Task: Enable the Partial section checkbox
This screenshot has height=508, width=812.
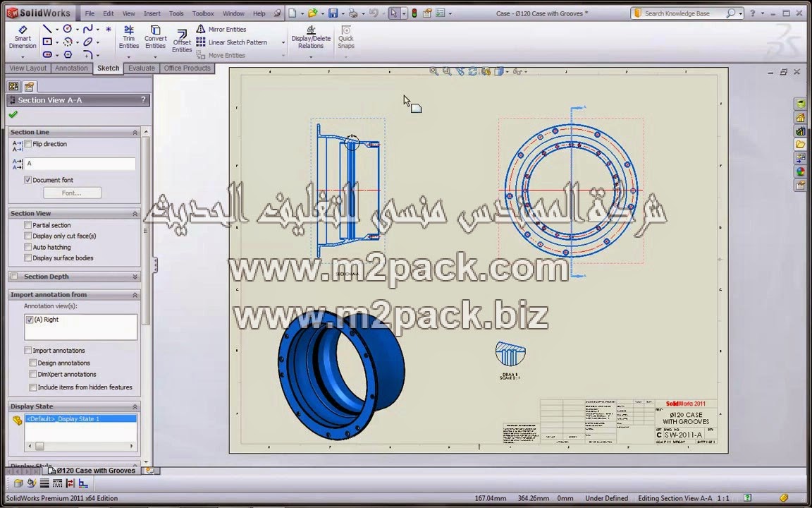Action: click(x=28, y=225)
